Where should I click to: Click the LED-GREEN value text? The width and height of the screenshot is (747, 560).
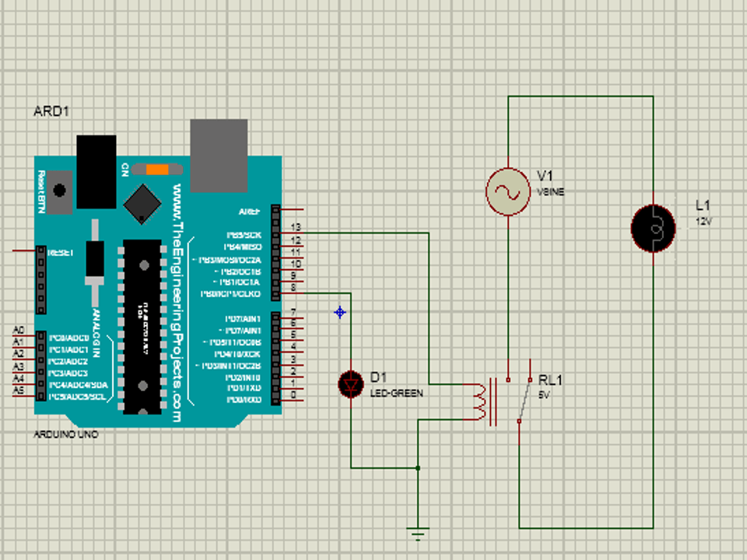pyautogui.click(x=396, y=394)
